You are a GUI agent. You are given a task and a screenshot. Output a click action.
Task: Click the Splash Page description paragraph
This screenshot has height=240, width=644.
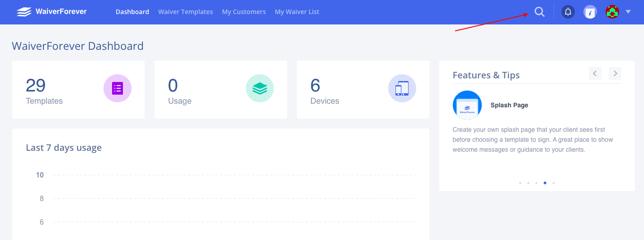[x=533, y=139]
